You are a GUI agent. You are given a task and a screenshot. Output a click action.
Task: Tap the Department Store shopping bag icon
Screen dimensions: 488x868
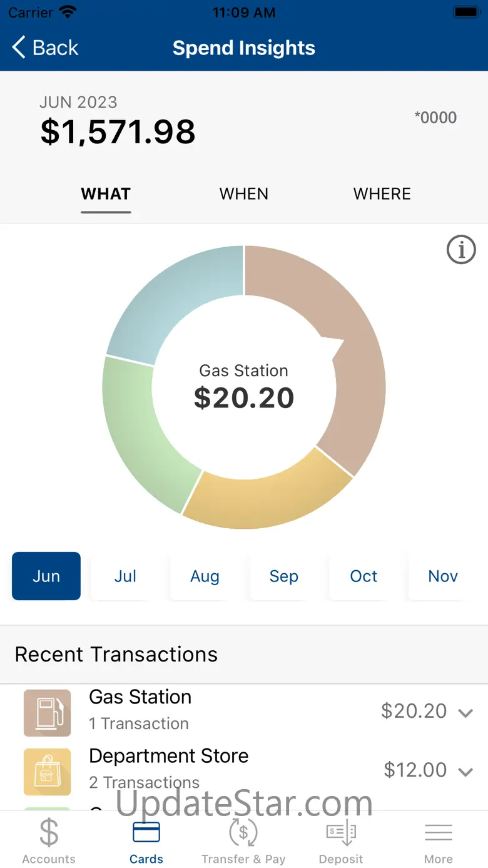48,772
